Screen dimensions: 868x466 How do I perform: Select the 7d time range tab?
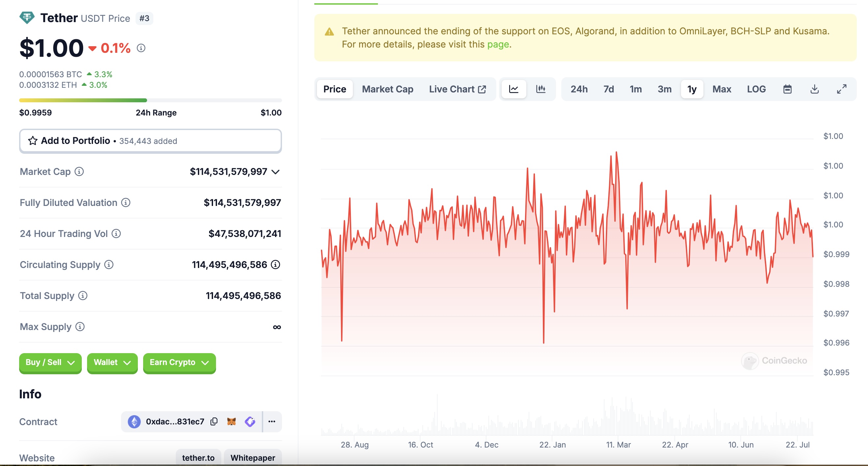coord(608,89)
